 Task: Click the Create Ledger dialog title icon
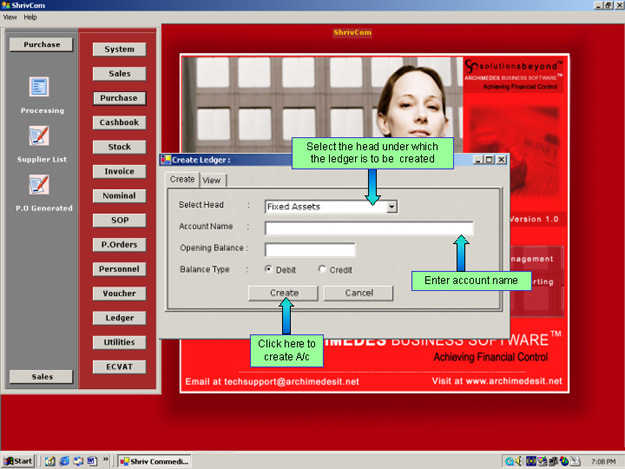(x=165, y=159)
